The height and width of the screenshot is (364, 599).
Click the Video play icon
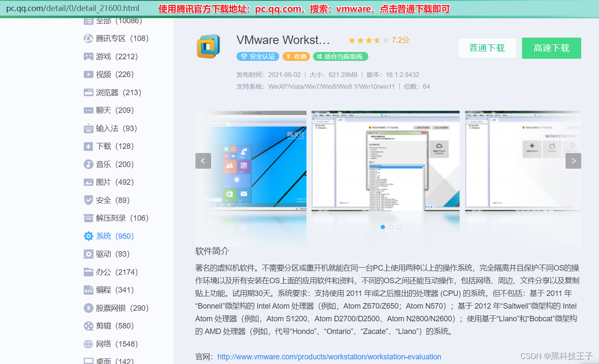coord(88,74)
